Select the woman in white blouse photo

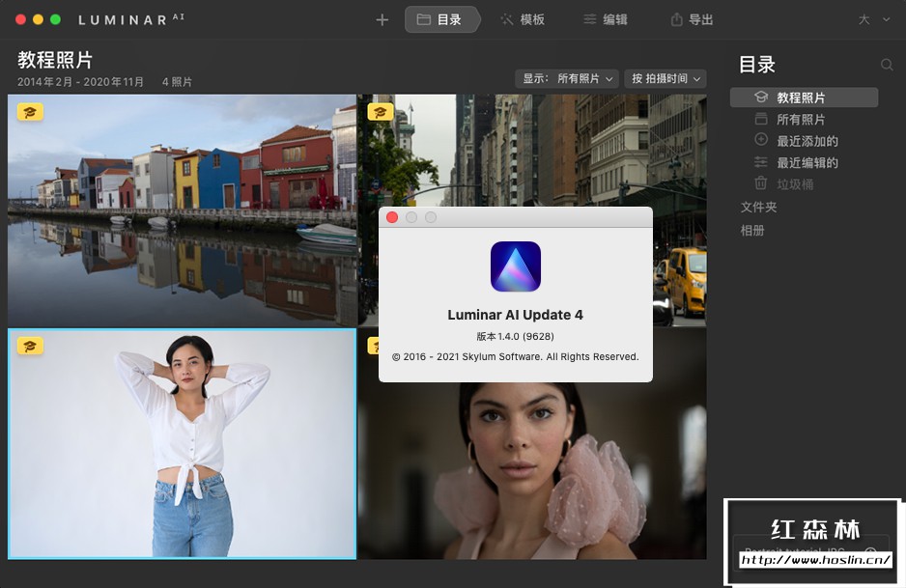(182, 443)
